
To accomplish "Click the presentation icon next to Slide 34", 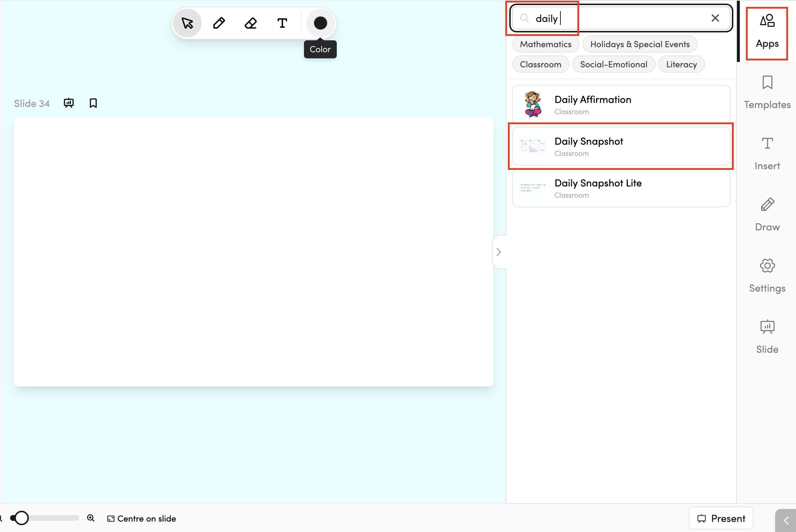I will tap(68, 103).
